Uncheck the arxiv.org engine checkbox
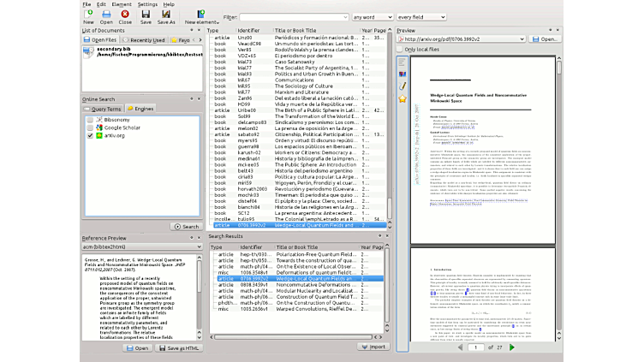The width and height of the screenshot is (644, 362). [92, 135]
